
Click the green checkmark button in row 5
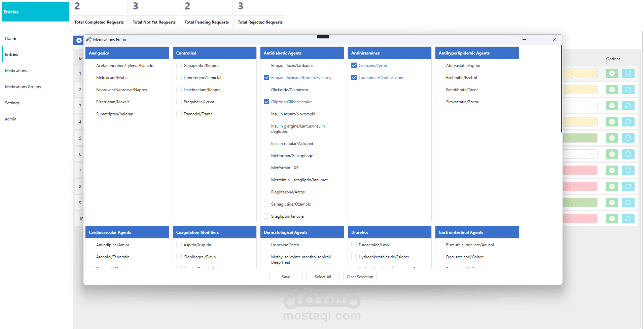click(612, 138)
